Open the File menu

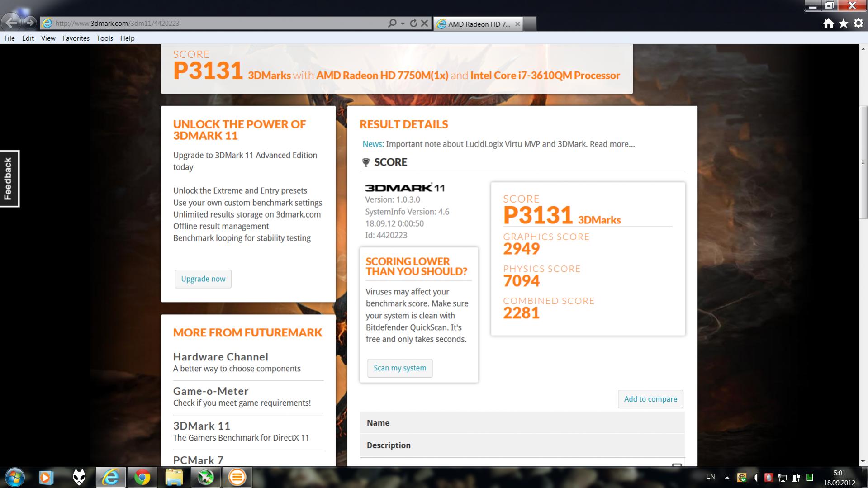(x=9, y=38)
